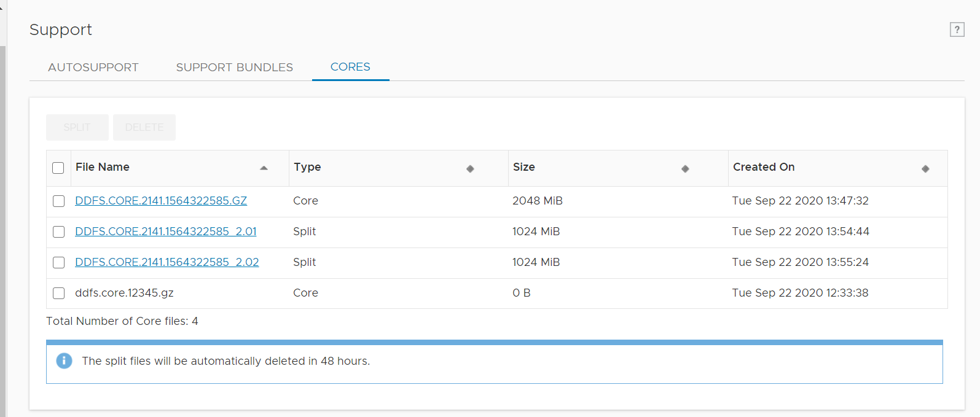Sort by File Name ascending arrow
This screenshot has height=417, width=980.
point(264,168)
